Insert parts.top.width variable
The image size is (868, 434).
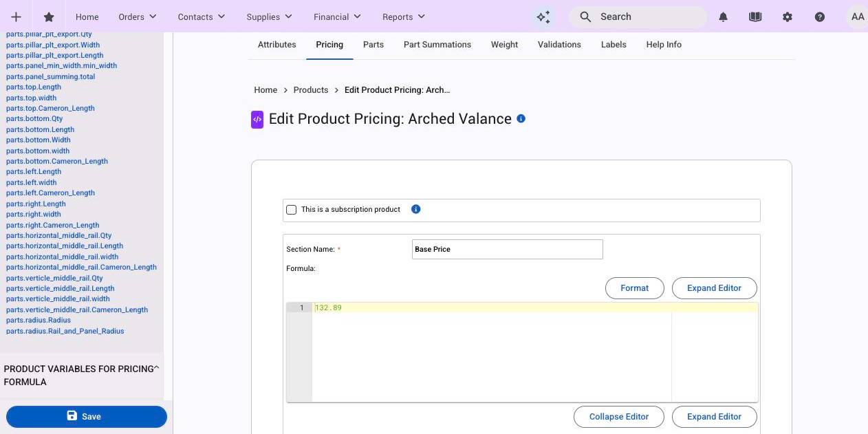click(x=32, y=98)
